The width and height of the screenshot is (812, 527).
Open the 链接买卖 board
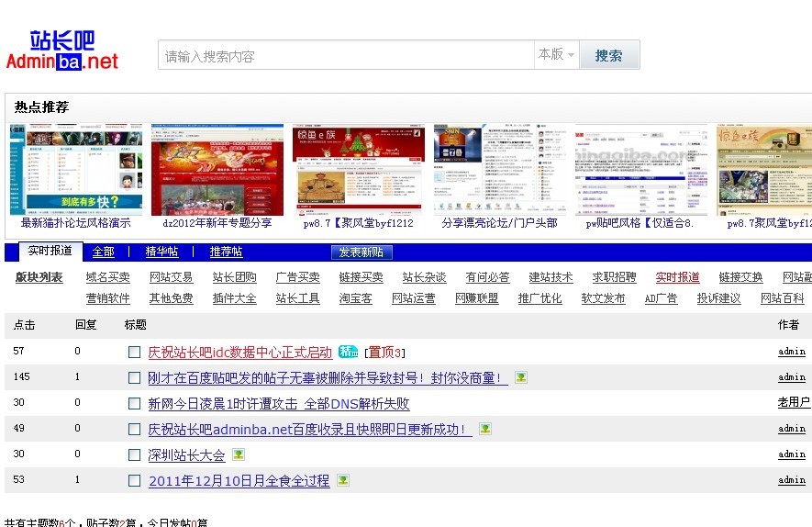click(361, 277)
